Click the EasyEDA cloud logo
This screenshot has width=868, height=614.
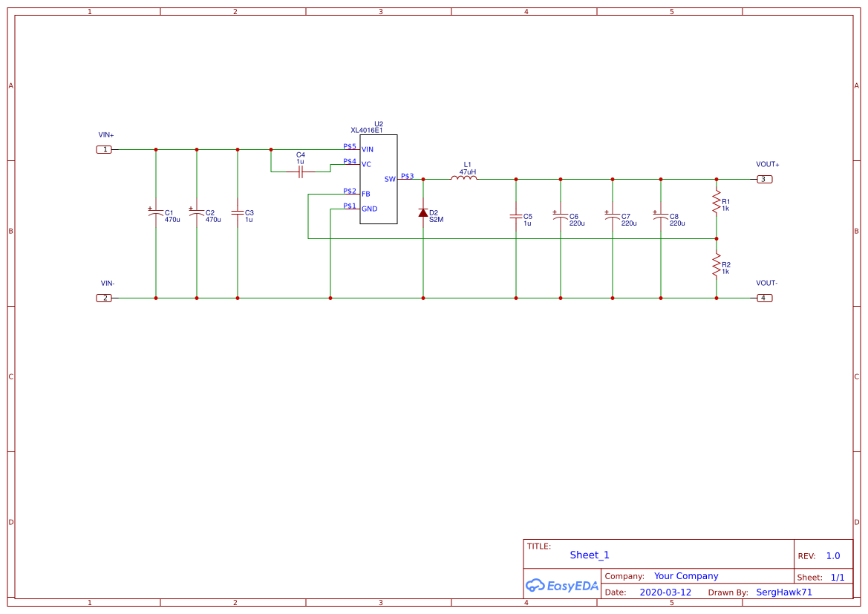point(536,586)
